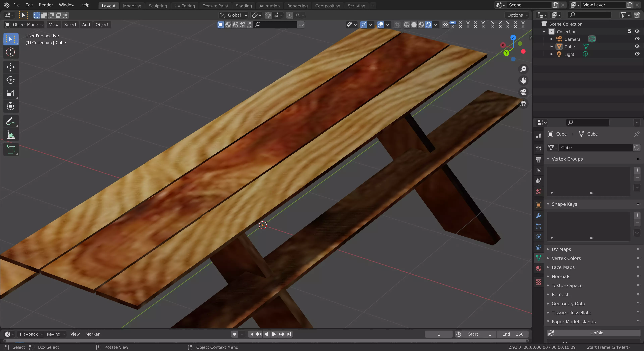Jump to the last frame
Screen dimensions: 644x351
[x=289, y=334]
